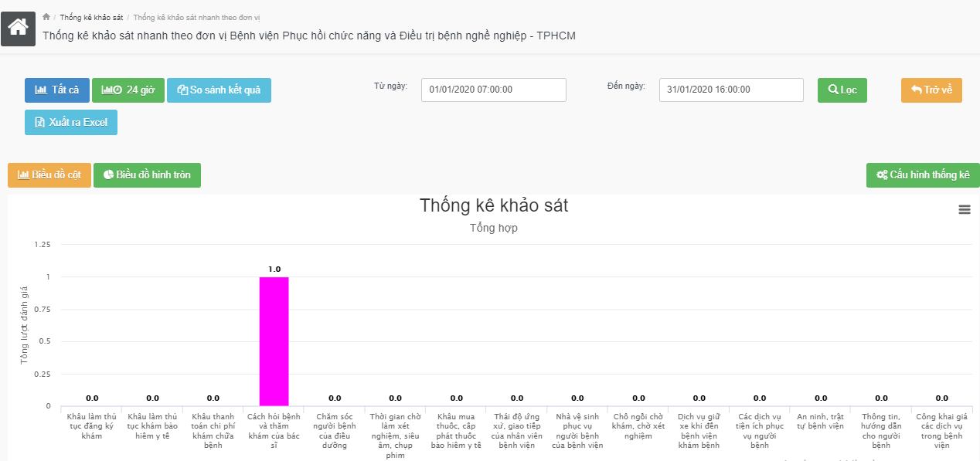Select the 24 giờ clock filter

[x=128, y=90]
